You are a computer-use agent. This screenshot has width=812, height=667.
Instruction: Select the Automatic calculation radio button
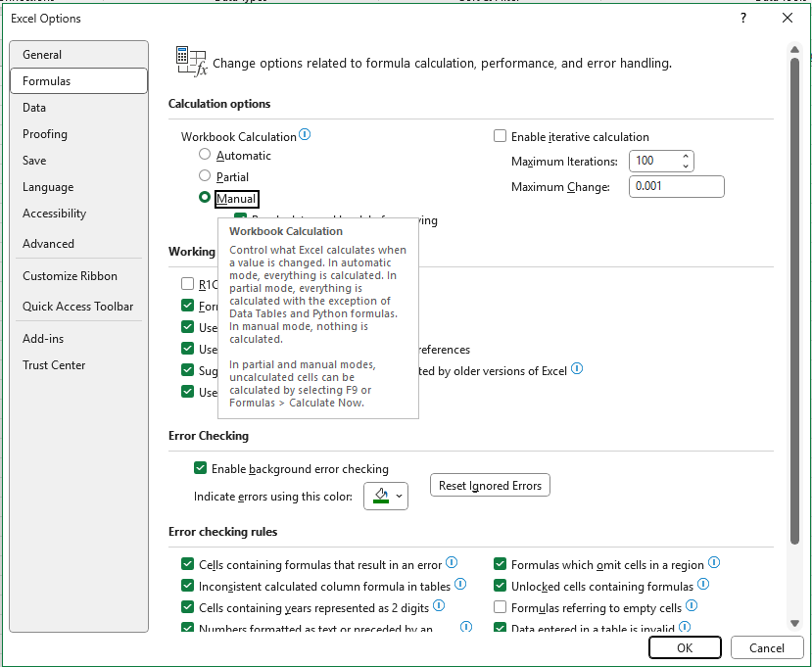click(x=205, y=155)
